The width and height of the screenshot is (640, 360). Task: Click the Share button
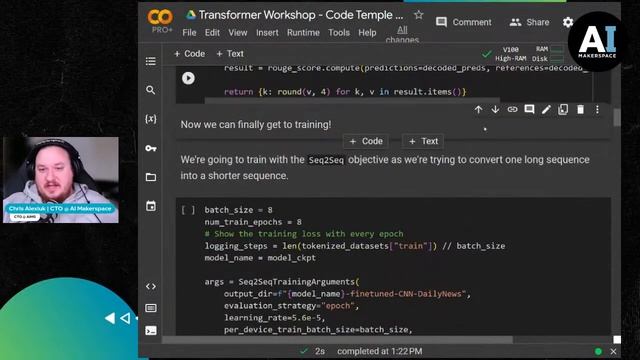pyautogui.click(x=529, y=22)
